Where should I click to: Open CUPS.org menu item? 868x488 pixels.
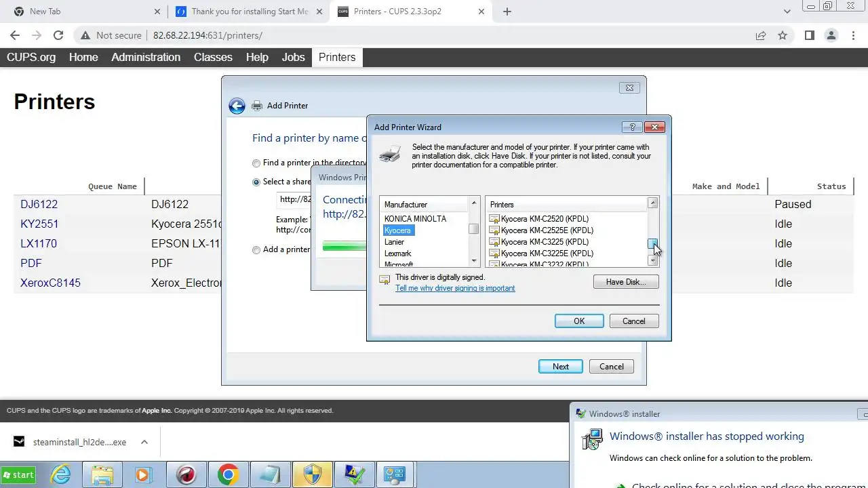[31, 58]
